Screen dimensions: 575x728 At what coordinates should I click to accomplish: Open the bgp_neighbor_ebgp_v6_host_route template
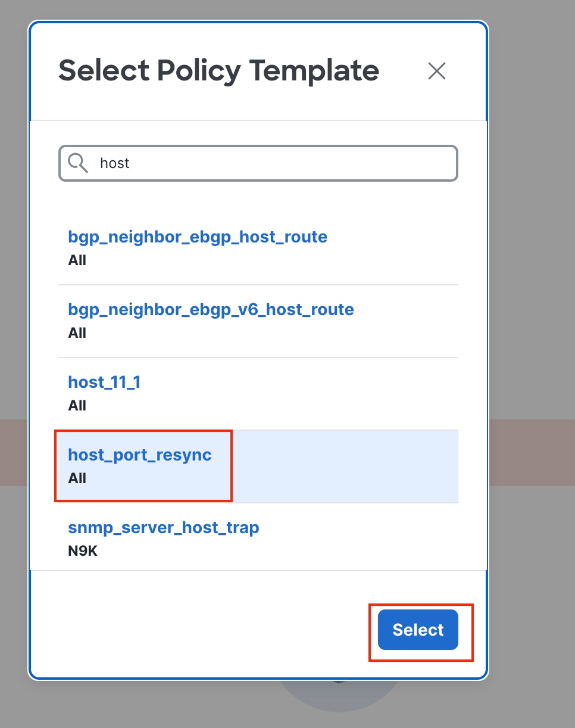[211, 309]
